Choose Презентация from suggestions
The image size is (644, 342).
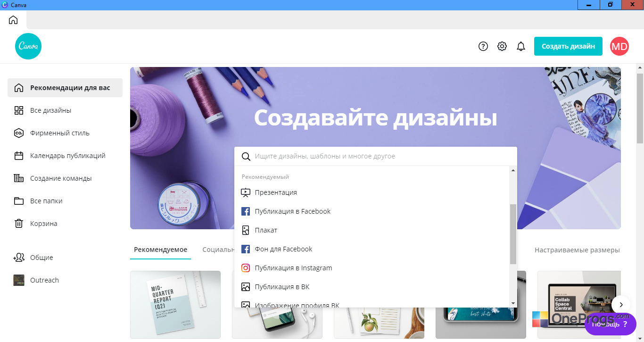pos(372,192)
